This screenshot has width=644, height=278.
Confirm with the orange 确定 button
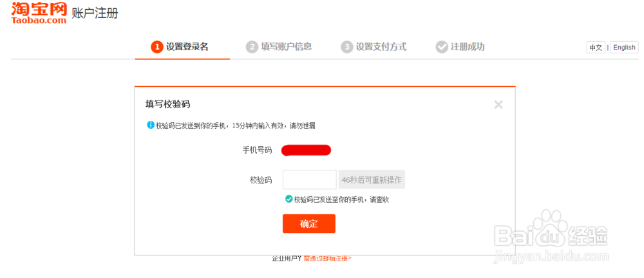click(309, 223)
